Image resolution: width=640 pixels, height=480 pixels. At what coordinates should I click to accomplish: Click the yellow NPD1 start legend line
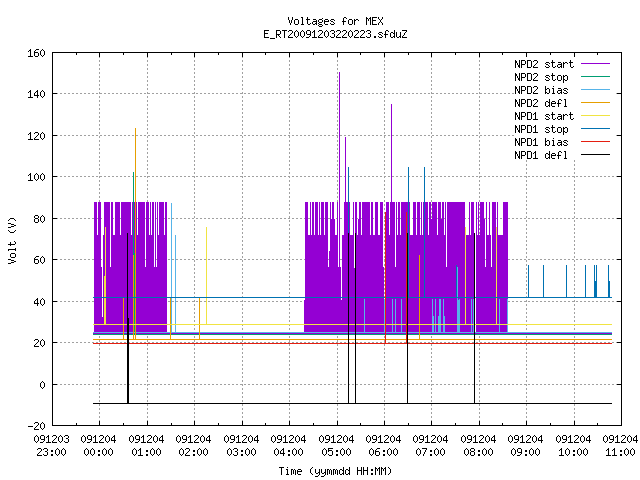point(595,116)
